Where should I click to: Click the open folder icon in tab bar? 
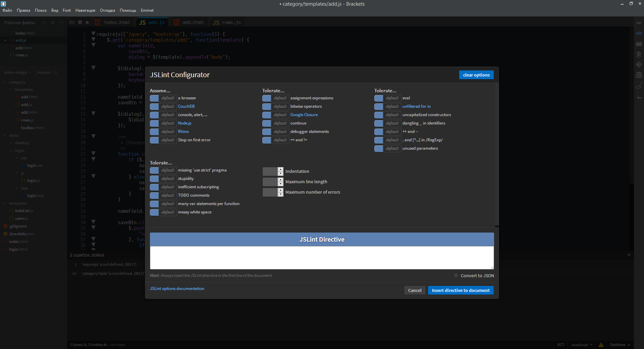point(72,22)
